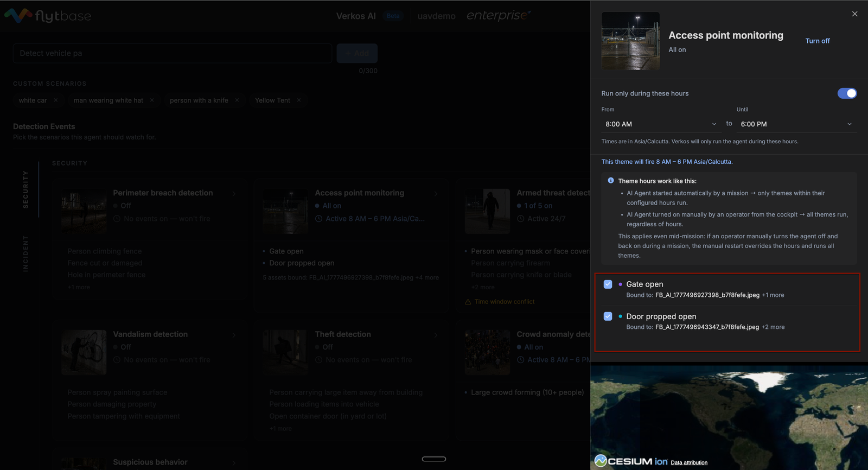The image size is (868, 470).
Task: Switch to the INCIDENT vertical tab
Action: (25, 253)
